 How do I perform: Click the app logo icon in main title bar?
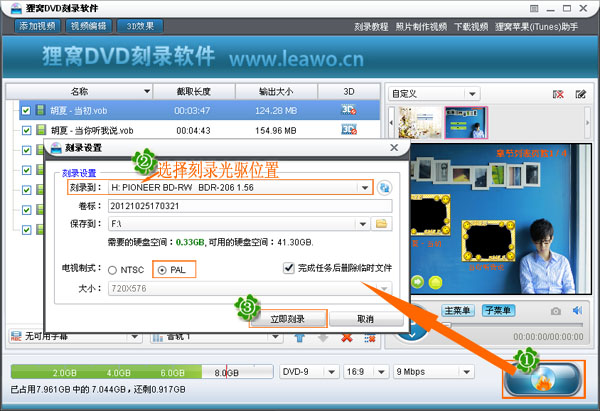[16, 8]
